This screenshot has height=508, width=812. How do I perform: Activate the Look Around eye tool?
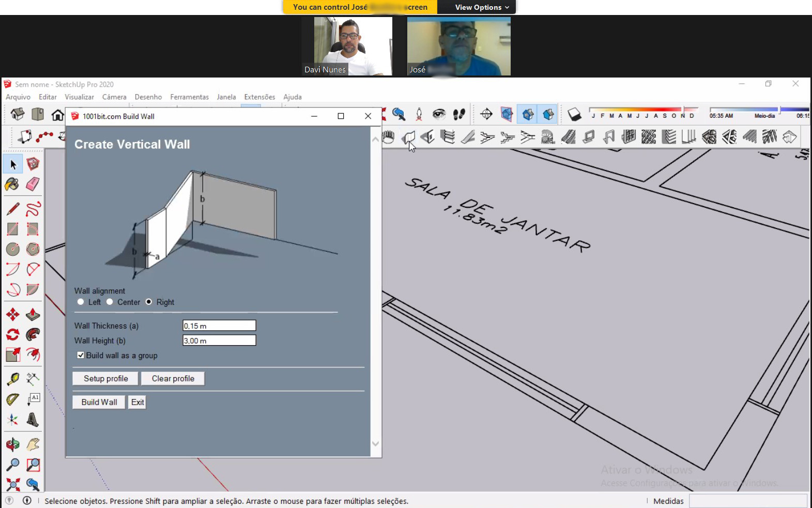tap(439, 114)
